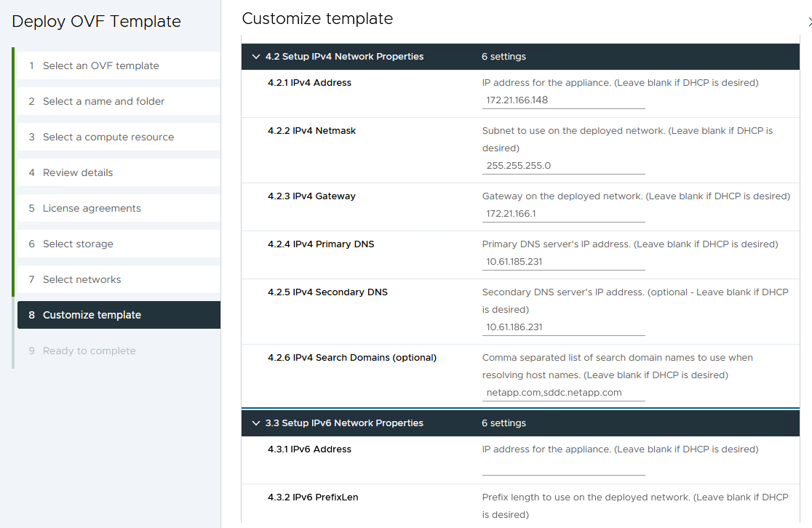Focus the IPv4 Gateway input field
Screen dimensions: 812x528
[x=563, y=214]
